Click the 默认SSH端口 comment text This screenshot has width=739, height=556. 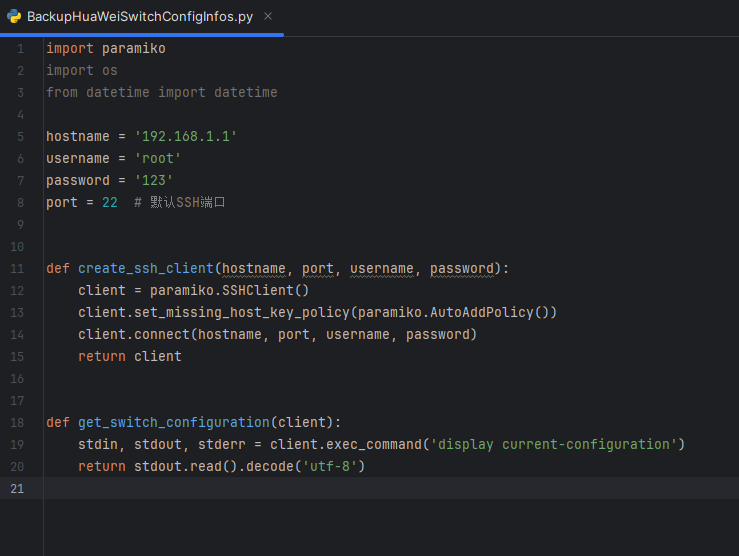[x=188, y=203]
